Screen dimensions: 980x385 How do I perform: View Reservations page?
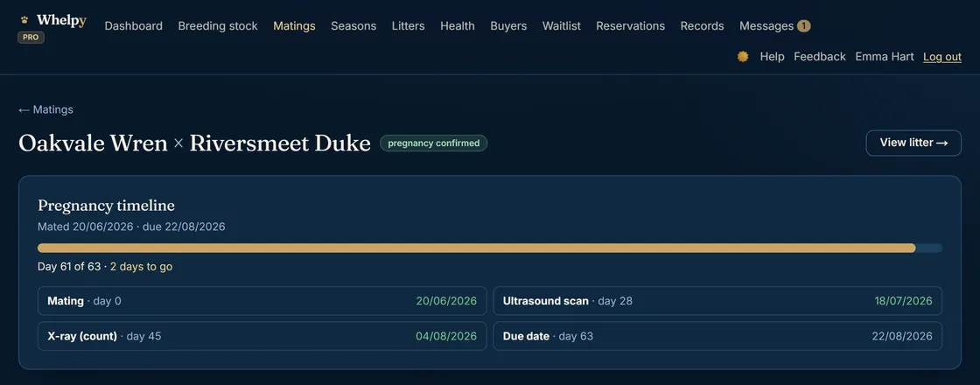(631, 26)
